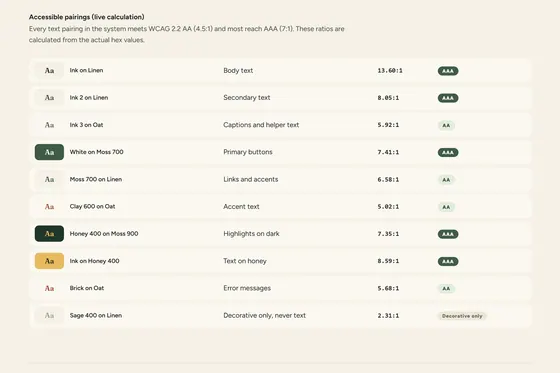Click the AAA badge in Text on honey row
The image size is (560, 373).
point(448,261)
